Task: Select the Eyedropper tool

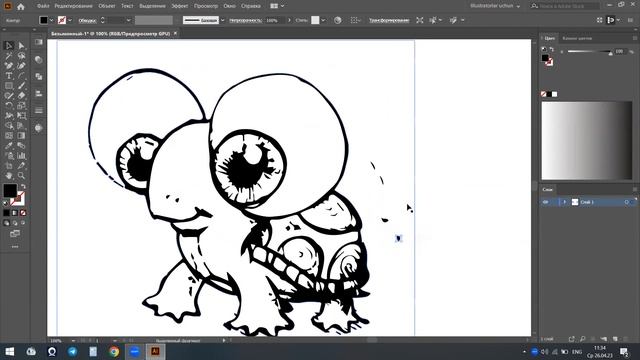Action: [9, 146]
